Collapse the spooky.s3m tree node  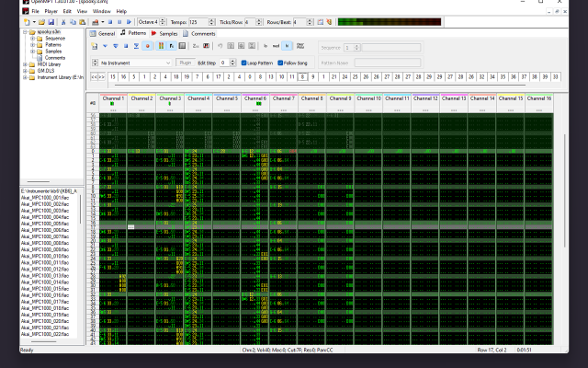coord(25,32)
